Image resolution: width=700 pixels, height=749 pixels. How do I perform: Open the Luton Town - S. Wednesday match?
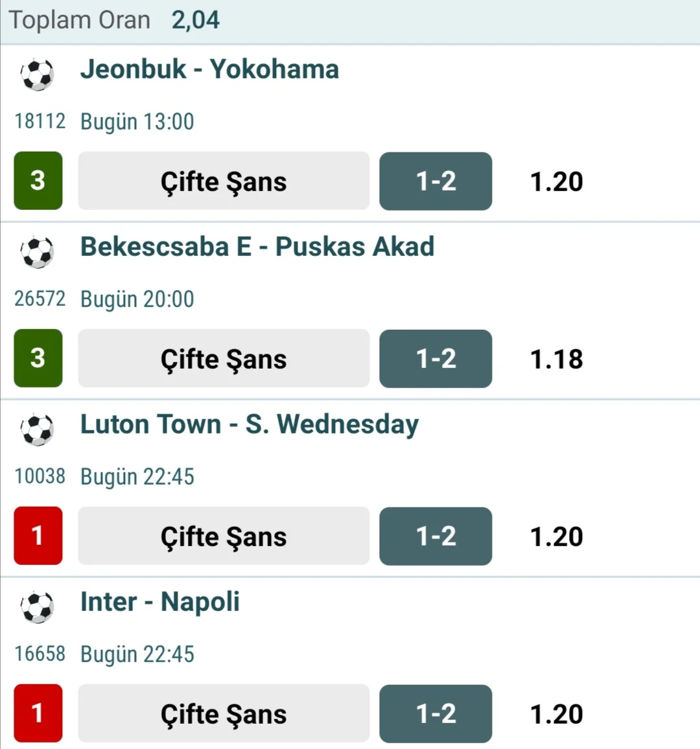(x=250, y=424)
